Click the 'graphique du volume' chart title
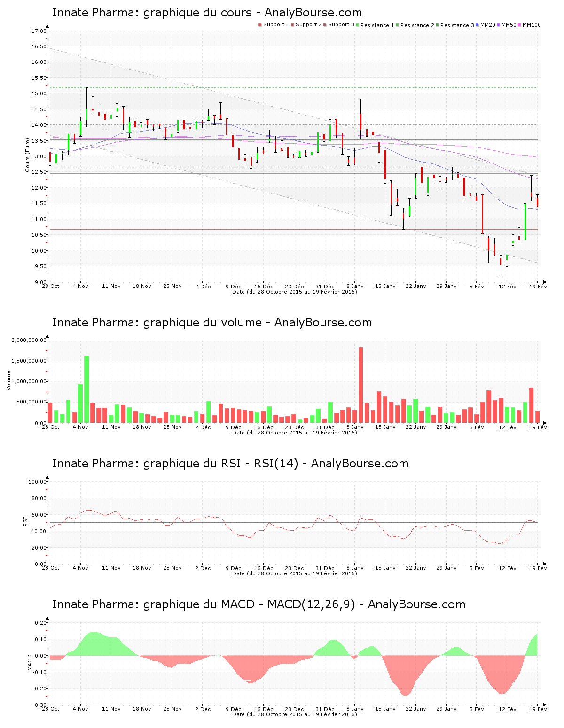Image resolution: width=564 pixels, height=728 pixels. point(212,323)
